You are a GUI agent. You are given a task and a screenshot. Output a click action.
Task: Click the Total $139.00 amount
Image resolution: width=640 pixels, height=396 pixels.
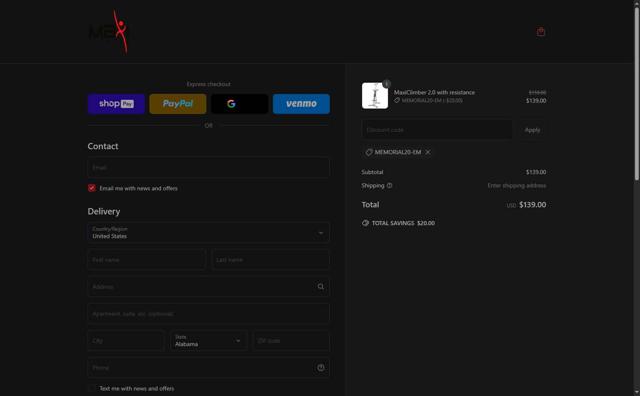(532, 205)
